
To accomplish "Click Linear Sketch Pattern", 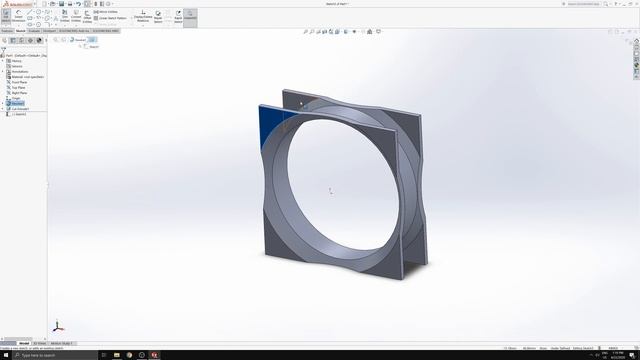I will pos(110,18).
